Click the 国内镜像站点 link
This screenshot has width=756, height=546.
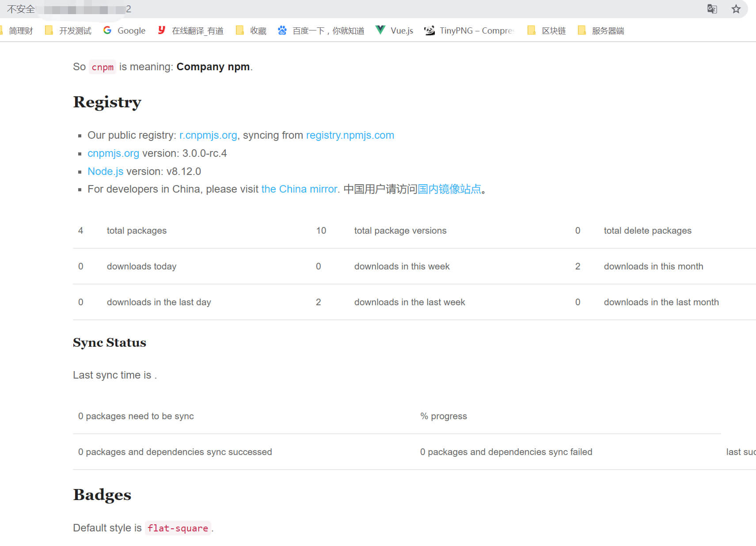coord(449,189)
